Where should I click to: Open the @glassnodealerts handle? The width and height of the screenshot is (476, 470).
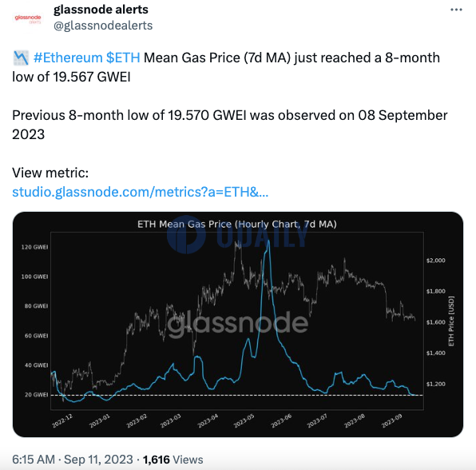tap(103, 26)
